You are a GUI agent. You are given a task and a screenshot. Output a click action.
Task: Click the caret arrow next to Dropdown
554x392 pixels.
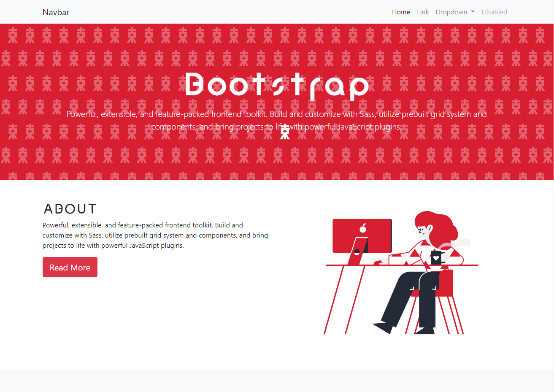pyautogui.click(x=473, y=12)
